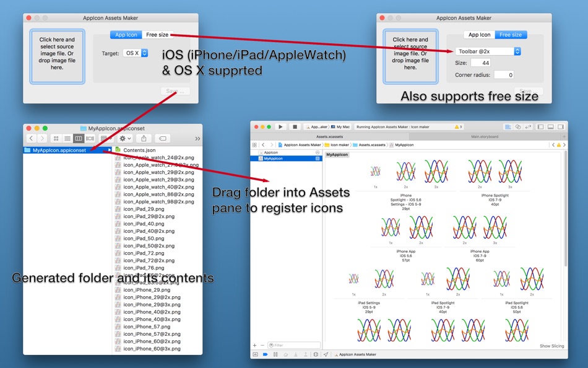Show more Finder toolbar items via double chevron
588x368 pixels.
tap(197, 139)
